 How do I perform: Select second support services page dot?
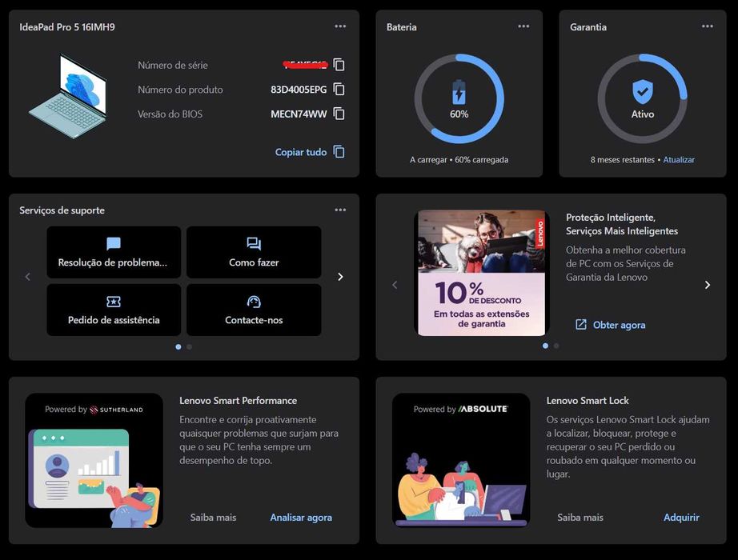pyautogui.click(x=189, y=347)
